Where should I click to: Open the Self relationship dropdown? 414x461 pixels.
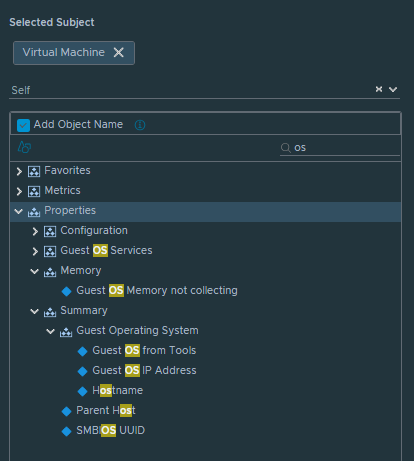[x=393, y=89]
